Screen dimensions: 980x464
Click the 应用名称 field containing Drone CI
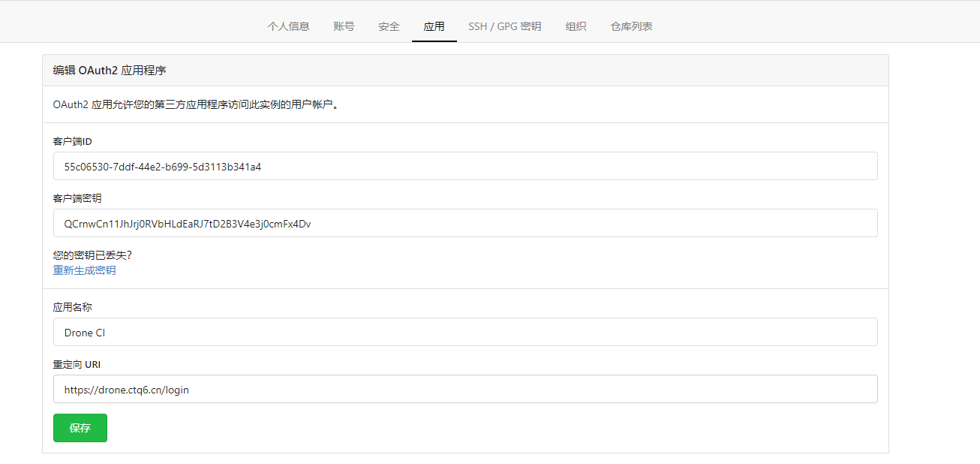pos(465,333)
